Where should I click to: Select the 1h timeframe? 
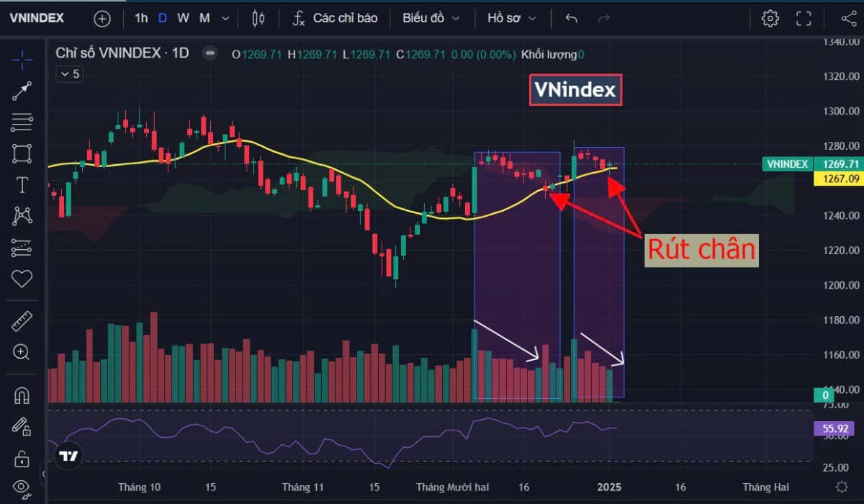[141, 18]
